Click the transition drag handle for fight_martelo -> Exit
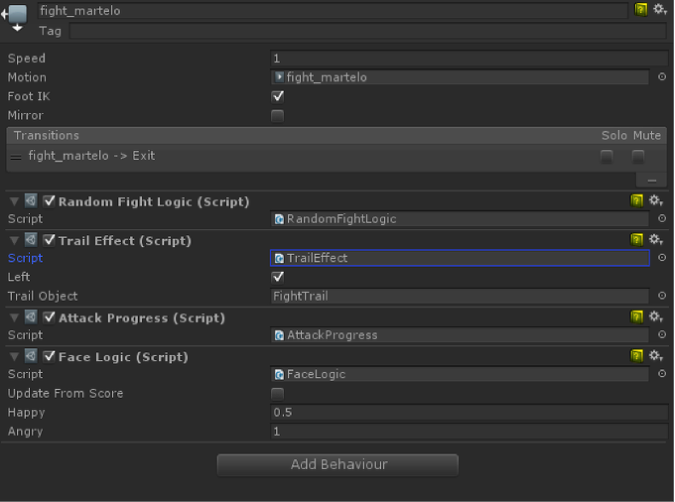This screenshot has height=502, width=675. [16, 158]
